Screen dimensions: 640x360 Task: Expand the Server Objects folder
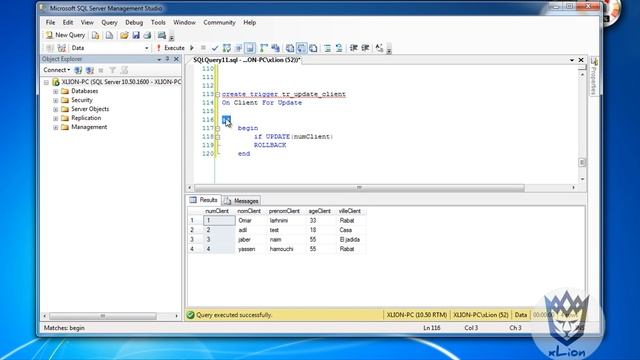(x=56, y=109)
